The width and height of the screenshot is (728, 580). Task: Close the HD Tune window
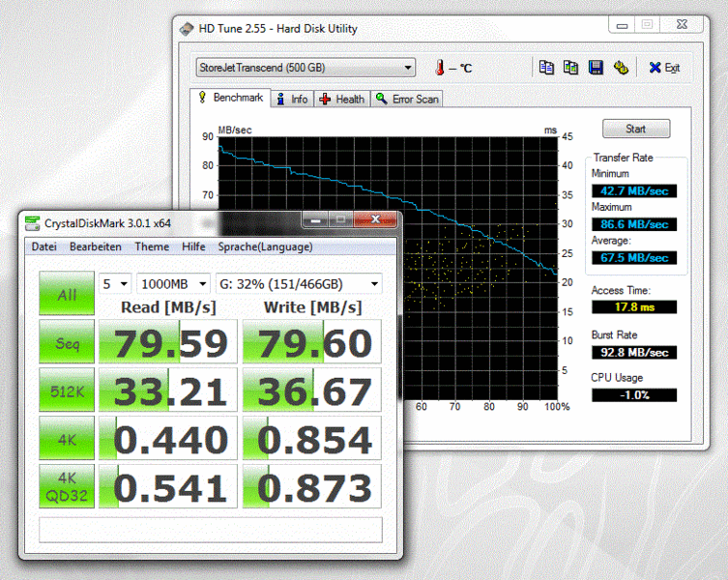682,25
